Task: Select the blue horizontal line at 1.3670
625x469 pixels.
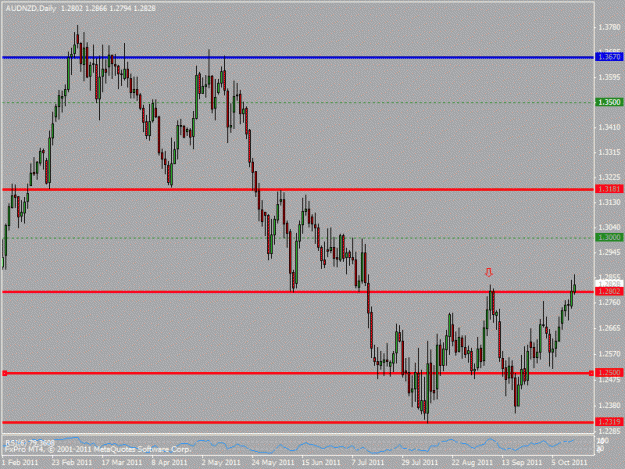Action: [298, 58]
